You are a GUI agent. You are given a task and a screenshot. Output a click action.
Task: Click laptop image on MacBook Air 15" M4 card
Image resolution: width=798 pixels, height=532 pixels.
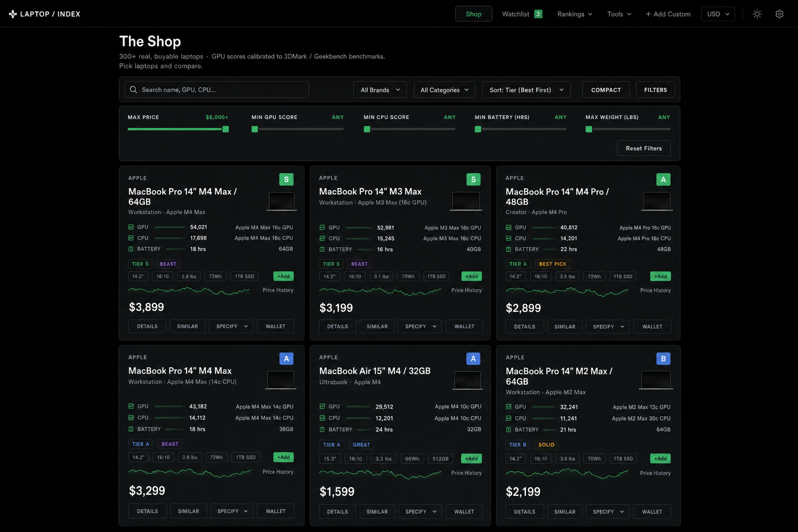coord(467,380)
